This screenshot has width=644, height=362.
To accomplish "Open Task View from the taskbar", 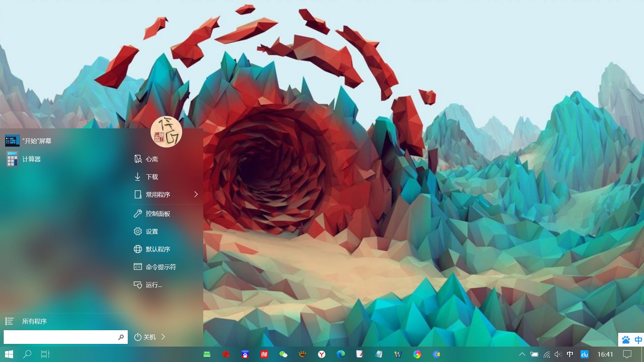I will click(45, 354).
